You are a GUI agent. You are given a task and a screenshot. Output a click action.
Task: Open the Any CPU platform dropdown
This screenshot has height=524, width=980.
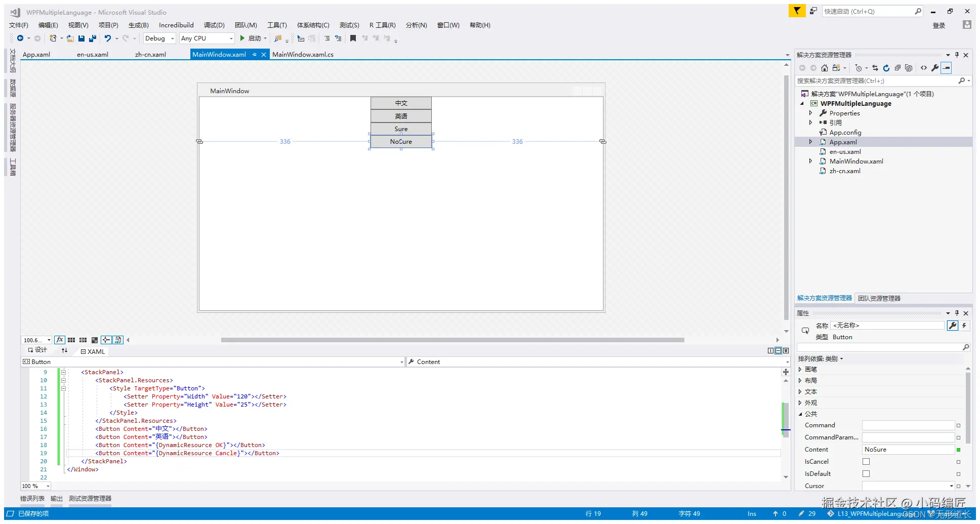[x=207, y=38]
